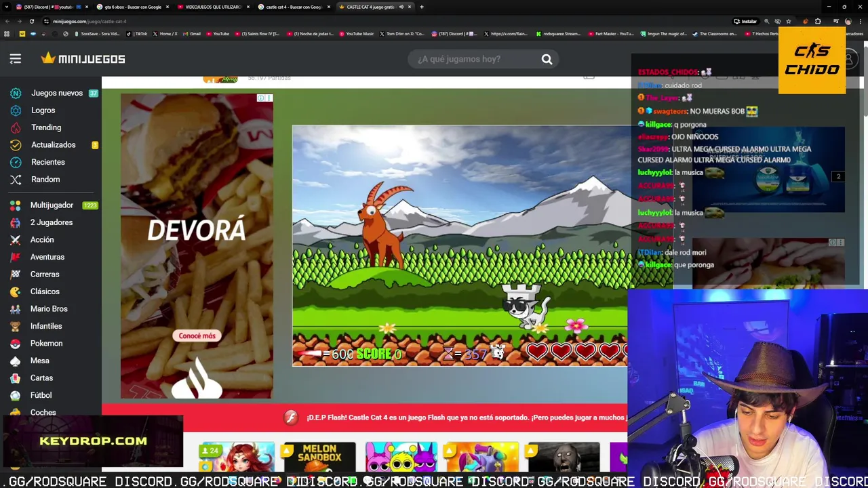This screenshot has width=868, height=488.
Task: Click the Mario Bros category icon
Action: 15,309
